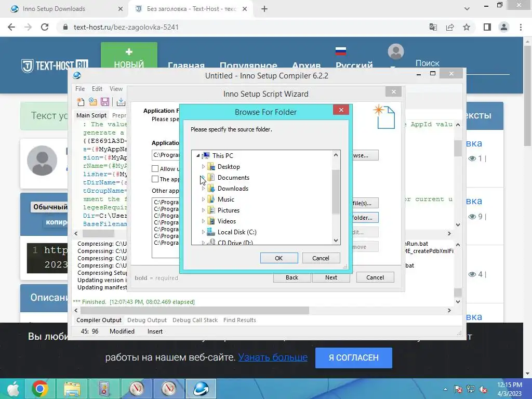The image size is (532, 399).
Task: Show hidden tray icons arrow
Action: [x=445, y=389]
